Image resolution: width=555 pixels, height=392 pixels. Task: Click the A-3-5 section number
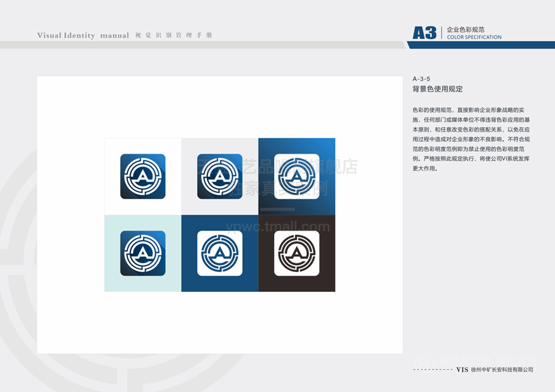pyautogui.click(x=421, y=79)
